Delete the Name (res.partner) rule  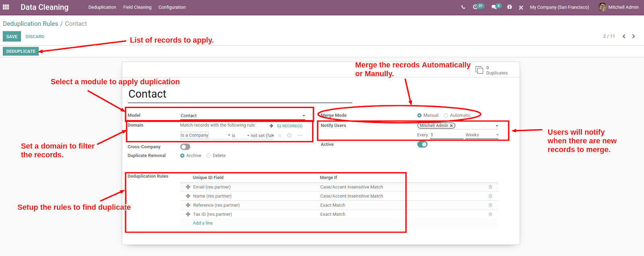[490, 196]
